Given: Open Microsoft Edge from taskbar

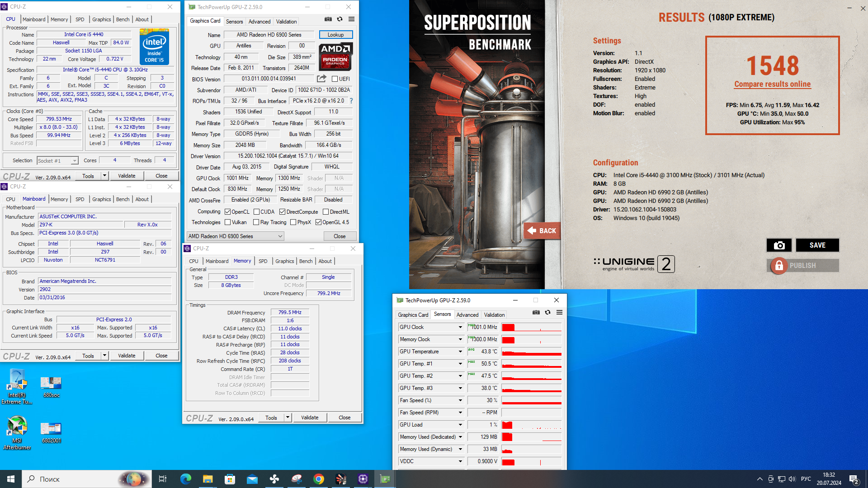Looking at the screenshot, I should coord(185,479).
